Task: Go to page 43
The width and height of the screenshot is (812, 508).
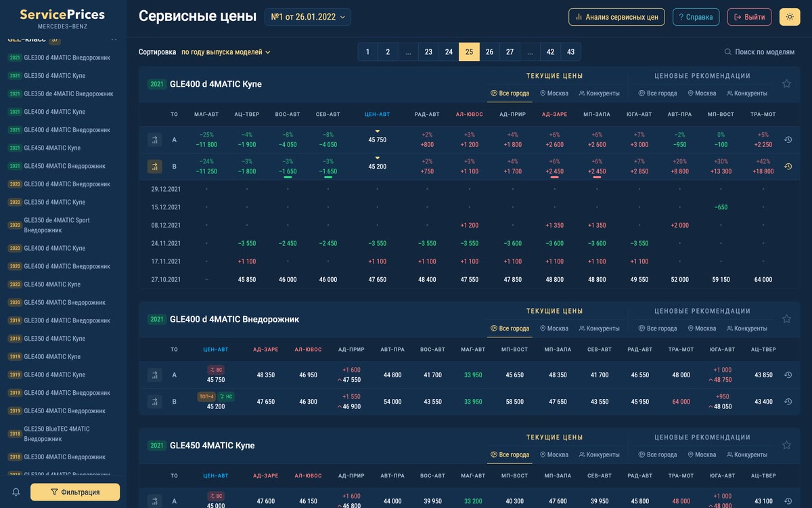Action: point(570,52)
